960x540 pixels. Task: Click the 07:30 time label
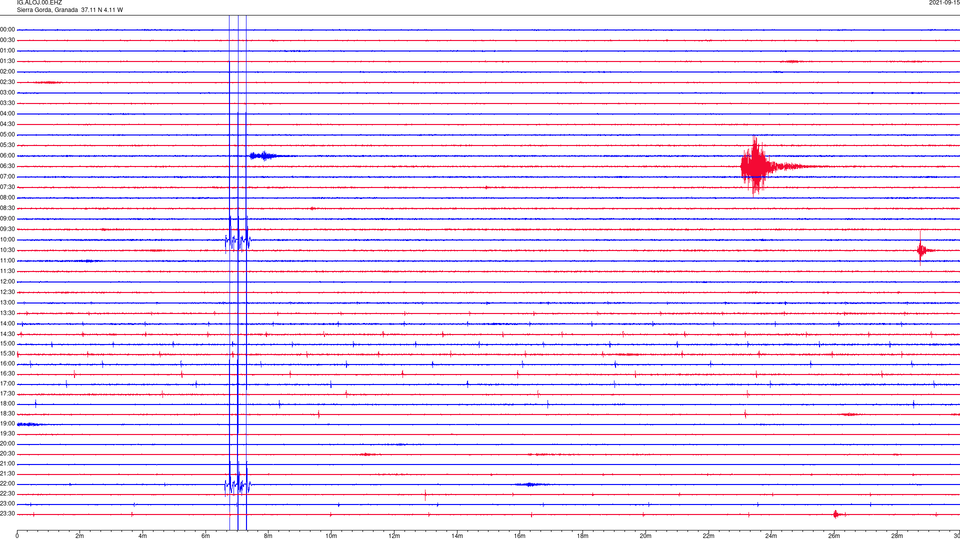(x=7, y=187)
